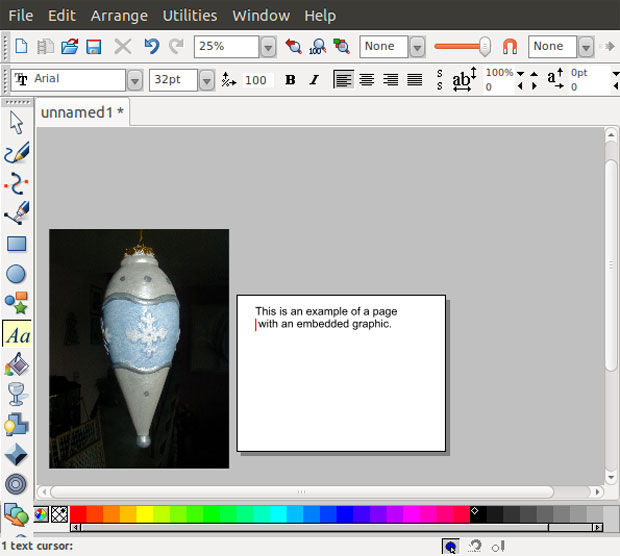Image resolution: width=620 pixels, height=556 pixels.
Task: Click the orange quality slider handle
Action: coord(484,47)
